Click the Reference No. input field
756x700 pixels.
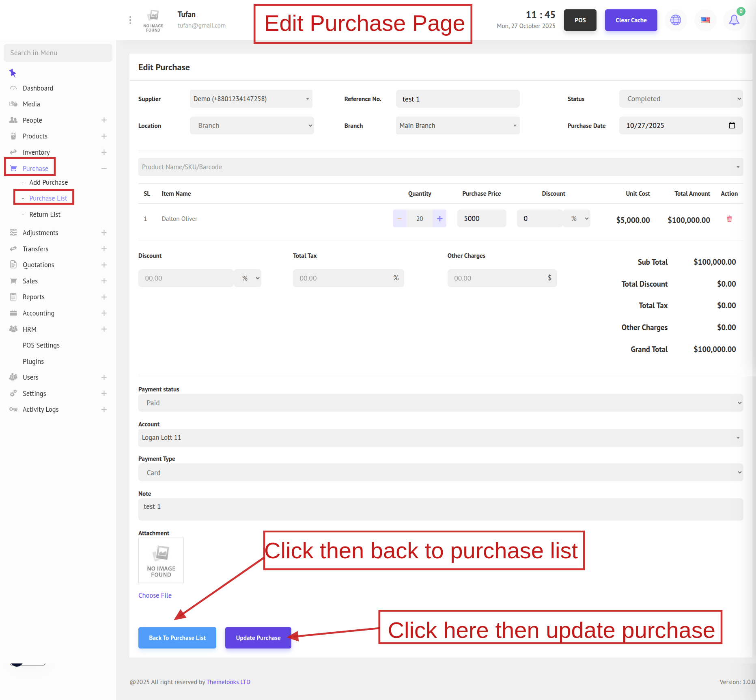457,99
